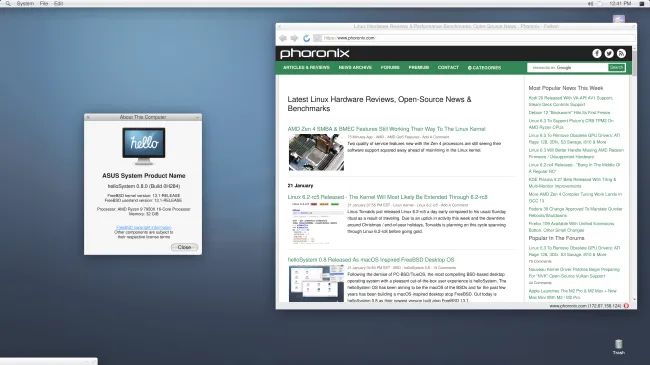Reload the Phoronix page
Screen dimensions: 650x365
point(306,38)
